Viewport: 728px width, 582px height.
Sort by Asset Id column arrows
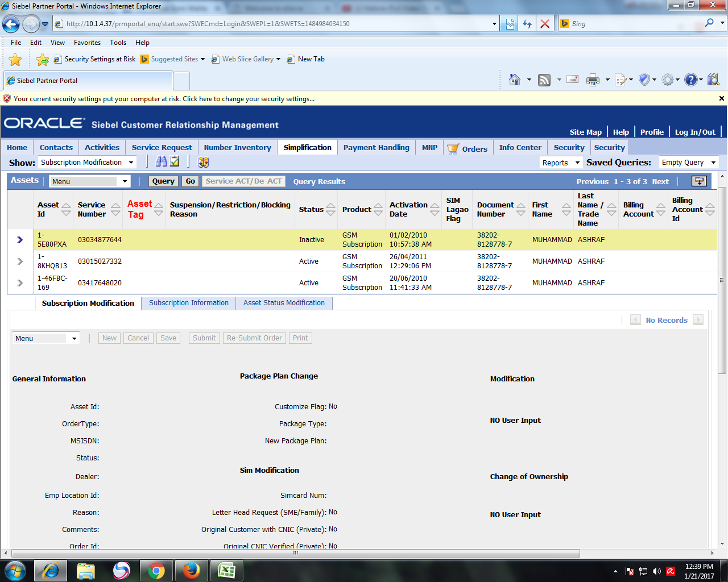click(66, 209)
